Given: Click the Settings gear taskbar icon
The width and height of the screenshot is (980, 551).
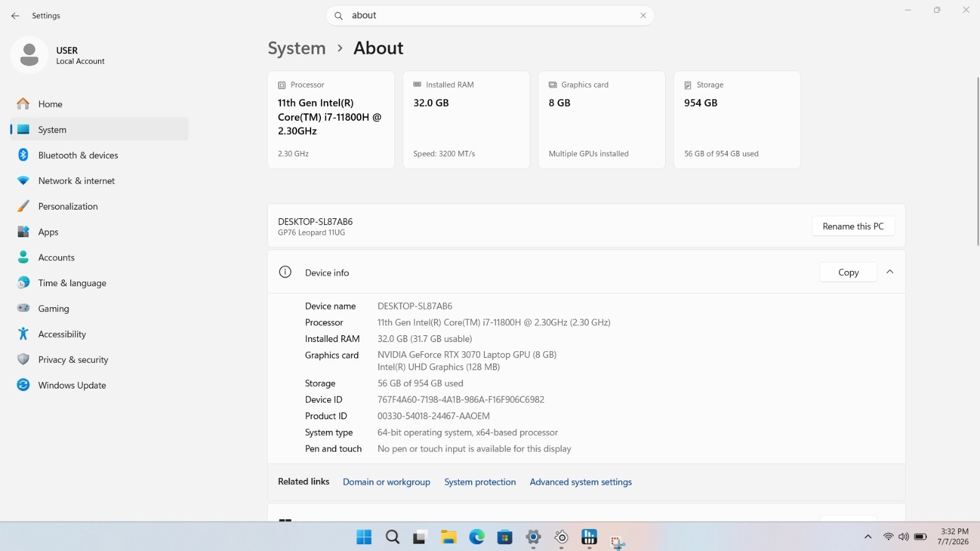Looking at the screenshot, I should pyautogui.click(x=533, y=538).
